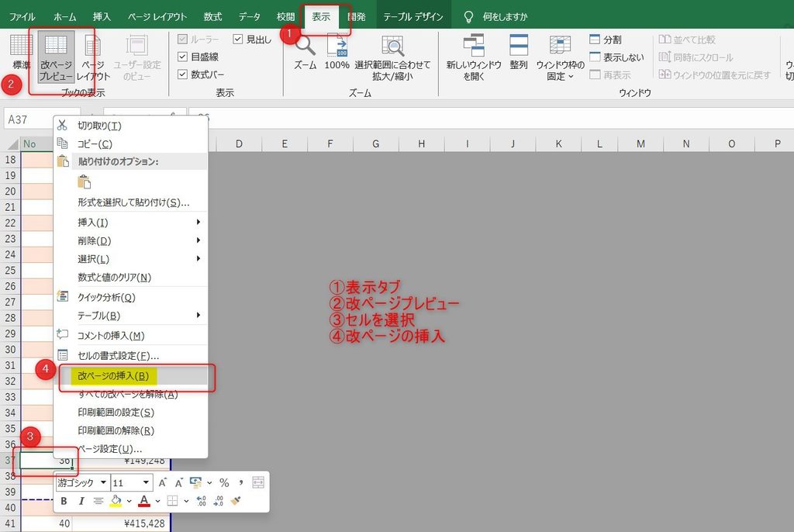
Task: Center-align text in mini toolbar
Action: 98,501
